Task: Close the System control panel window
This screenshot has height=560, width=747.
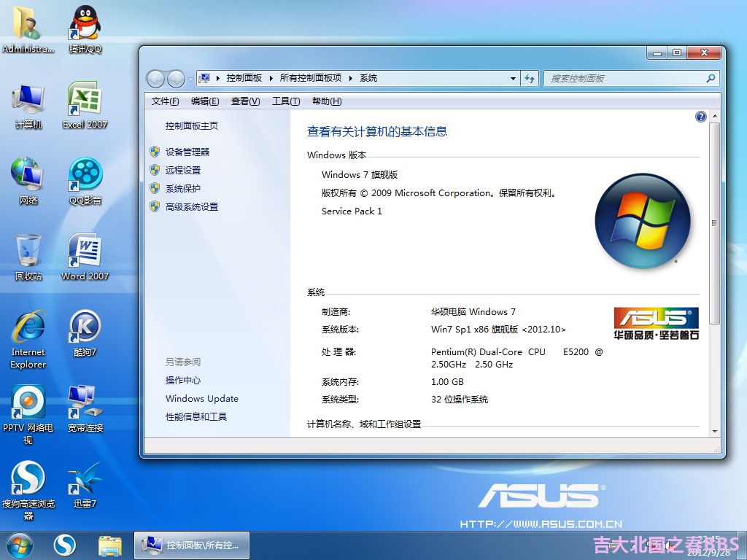Action: [x=704, y=52]
